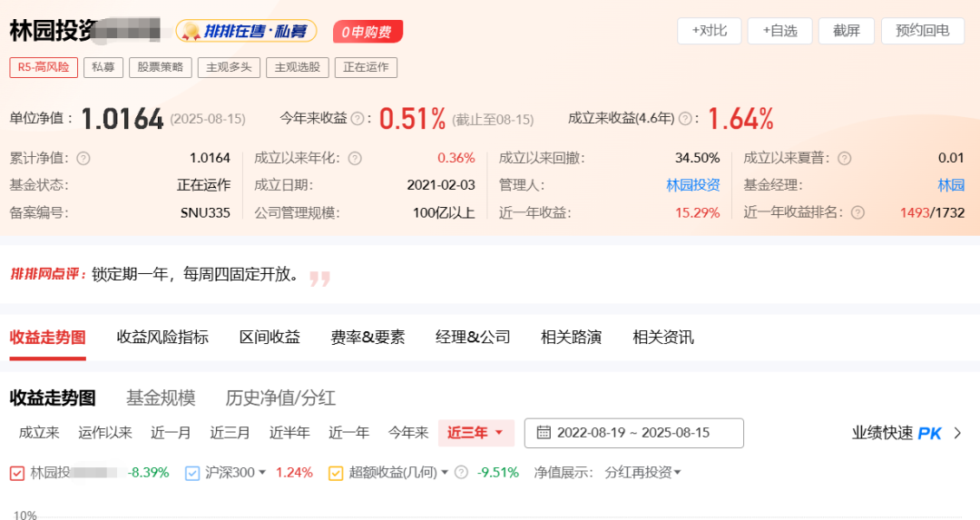Select 近一年 time range
Viewport: 980px width, 520px height.
tap(348, 433)
